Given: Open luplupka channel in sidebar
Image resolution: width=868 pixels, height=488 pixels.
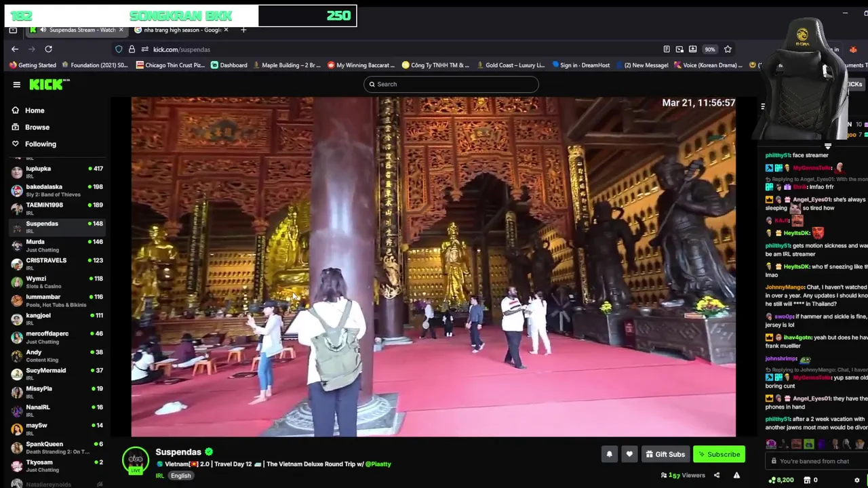Looking at the screenshot, I should [57, 171].
